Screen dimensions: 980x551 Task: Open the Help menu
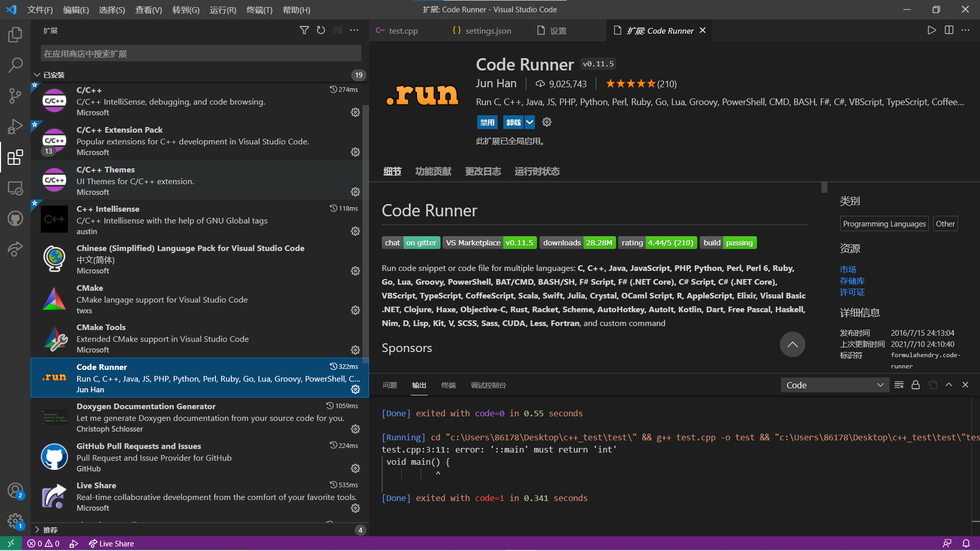point(296,10)
